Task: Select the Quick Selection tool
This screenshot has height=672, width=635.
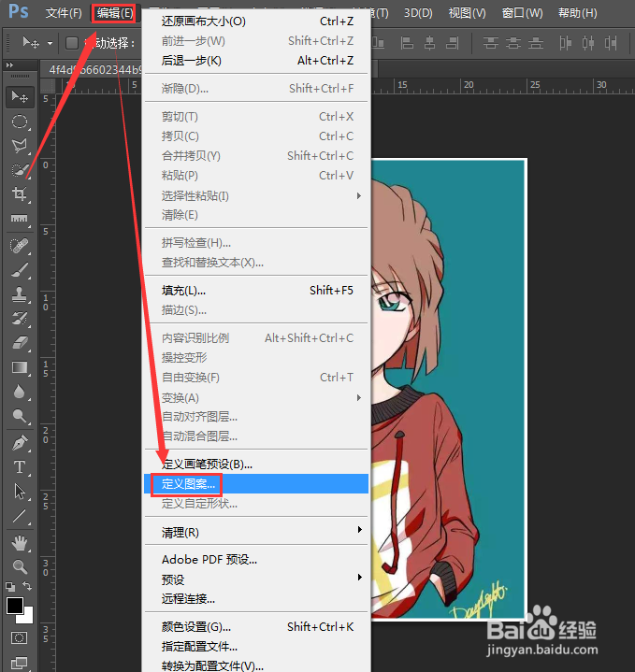Action: point(20,170)
